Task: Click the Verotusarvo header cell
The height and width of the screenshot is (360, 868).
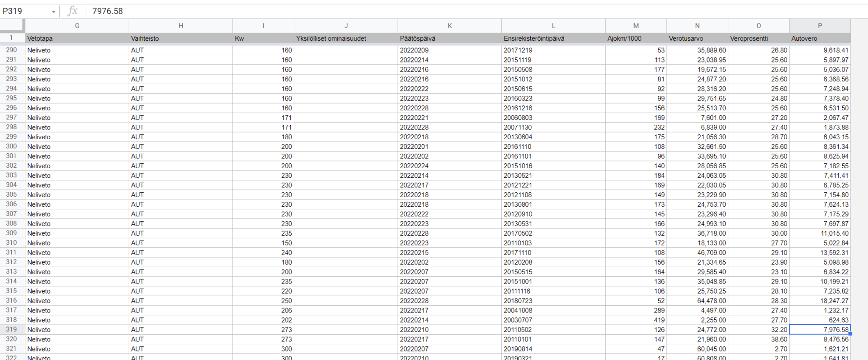Action: 697,38
